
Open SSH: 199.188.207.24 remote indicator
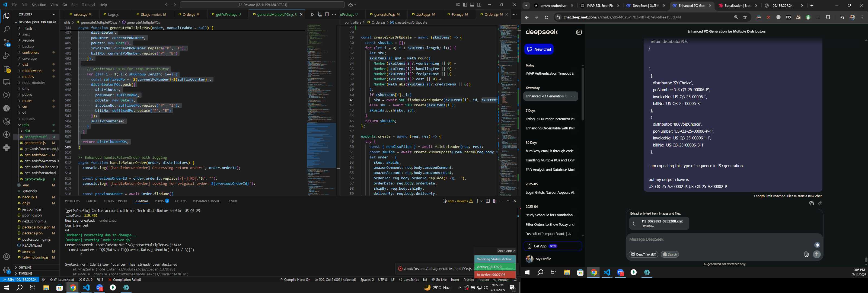pyautogui.click(x=20, y=280)
